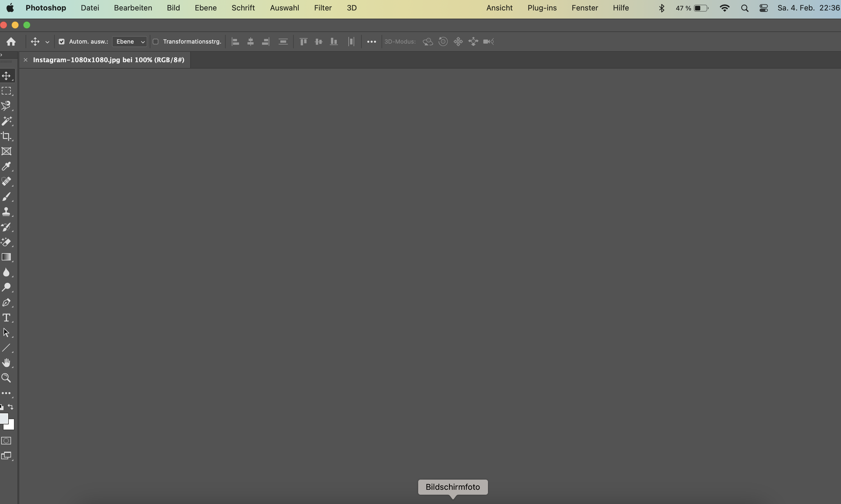Toggle Quick Mask mode
Screen dimensions: 841x504
pyautogui.click(x=6, y=440)
